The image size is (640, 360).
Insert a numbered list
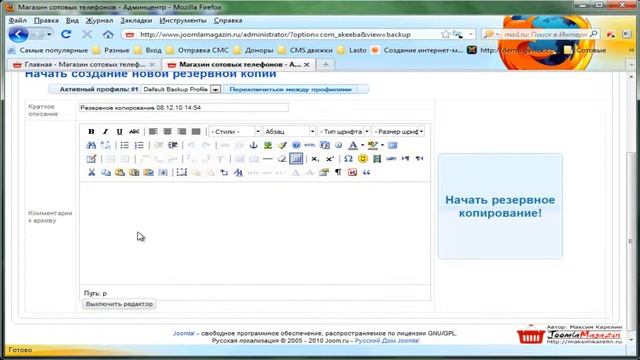coord(139,145)
